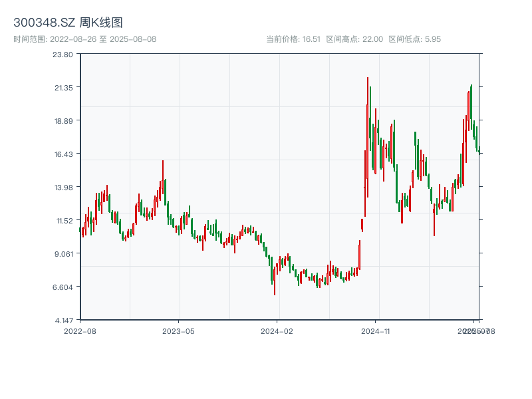Click the 4.147 y-axis label

[x=64, y=321]
